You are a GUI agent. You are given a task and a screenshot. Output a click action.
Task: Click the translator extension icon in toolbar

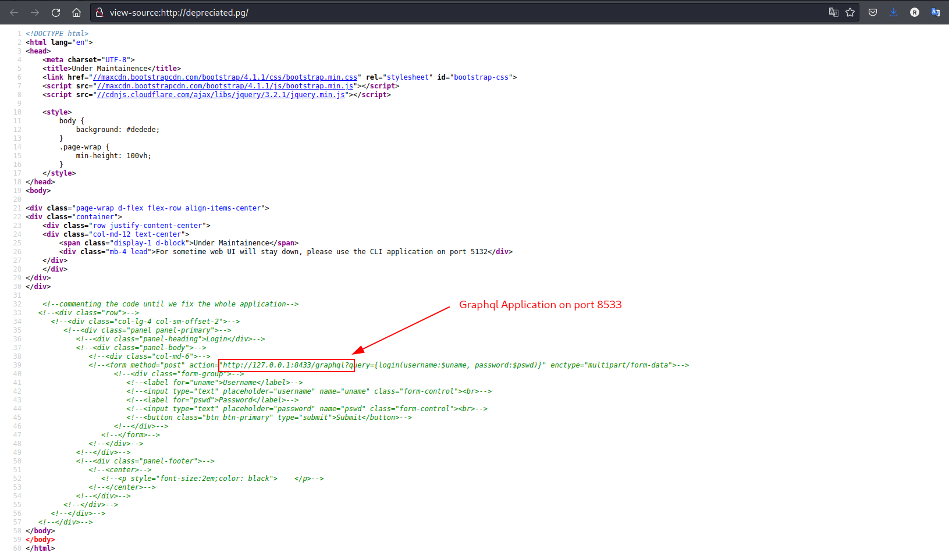(936, 12)
